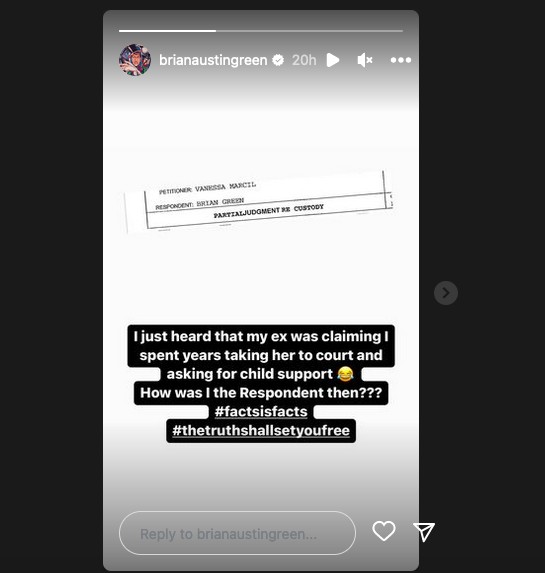
Task: Click the 'How was I the Respondent then???' line
Action: click(261, 393)
